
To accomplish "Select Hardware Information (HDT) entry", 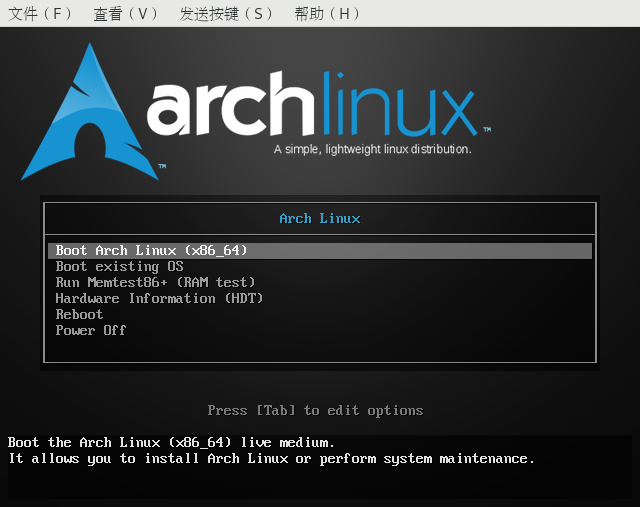I will point(159,298).
